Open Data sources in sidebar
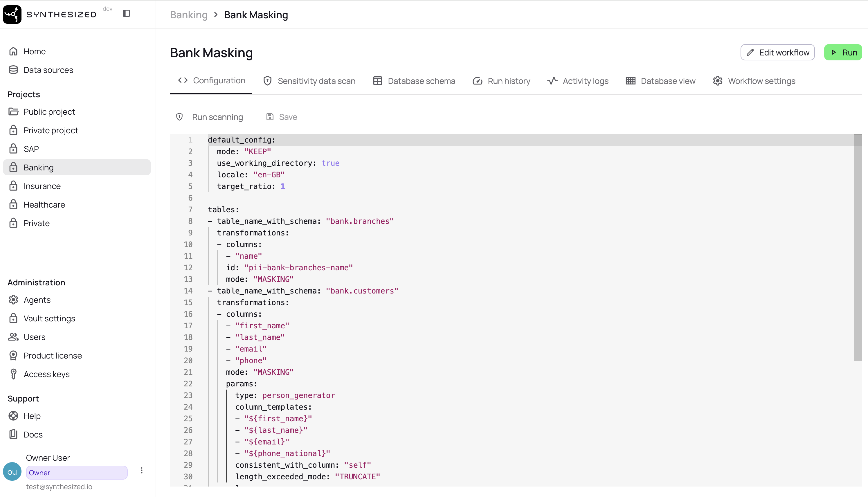The width and height of the screenshot is (868, 497). point(48,70)
